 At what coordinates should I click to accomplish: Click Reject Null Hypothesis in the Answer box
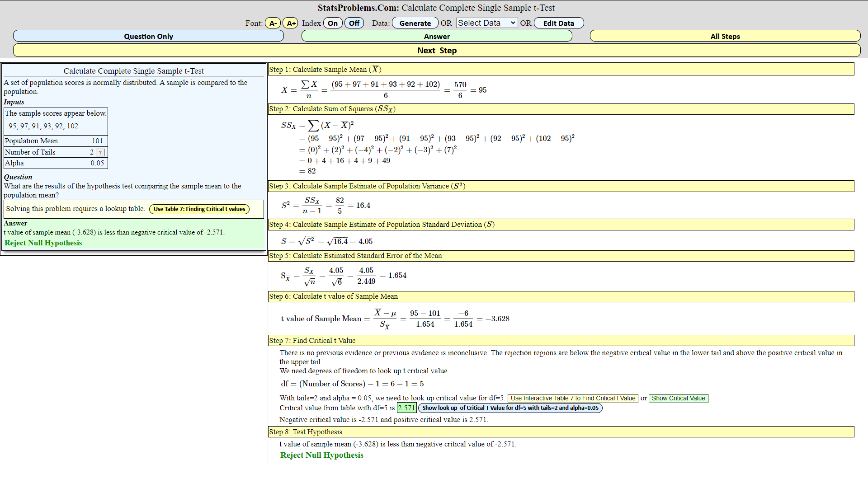point(43,243)
